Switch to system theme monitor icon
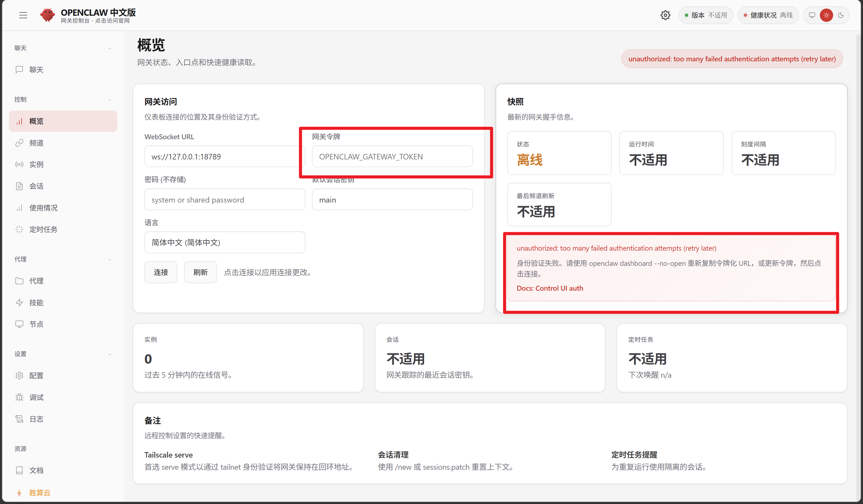This screenshot has height=504, width=863. 812,15
